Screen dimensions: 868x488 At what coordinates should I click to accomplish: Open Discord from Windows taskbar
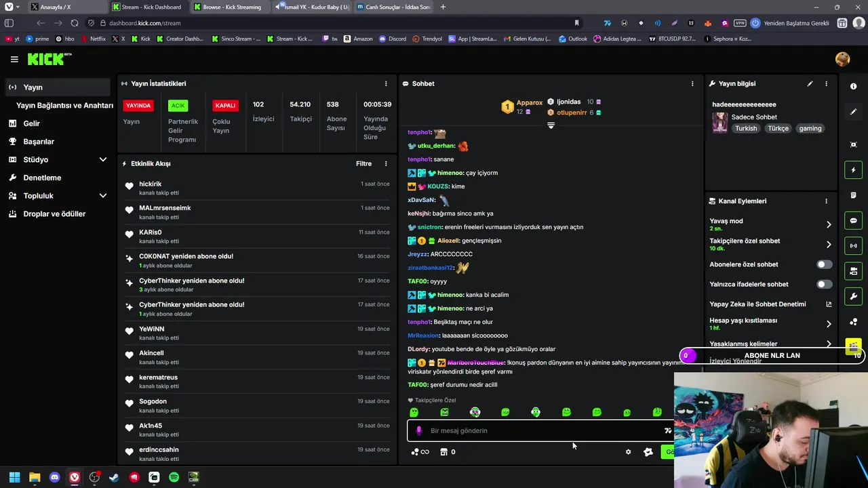pyautogui.click(x=54, y=477)
